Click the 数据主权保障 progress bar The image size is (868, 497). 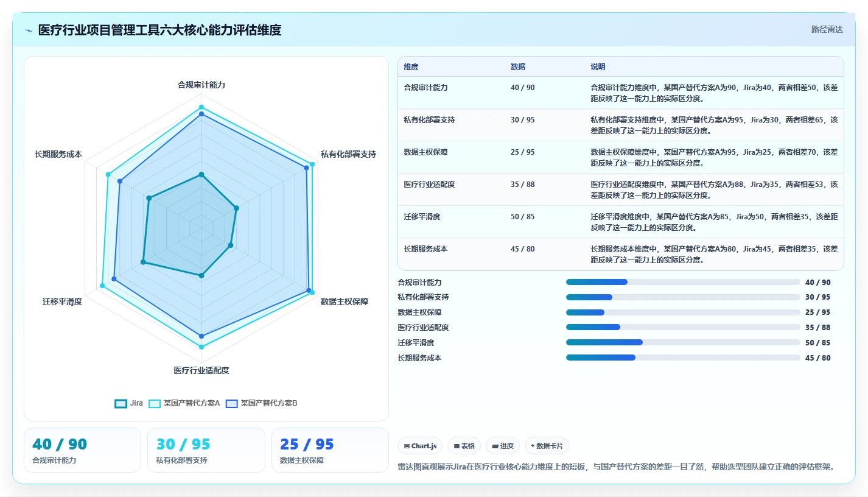[x=683, y=312]
